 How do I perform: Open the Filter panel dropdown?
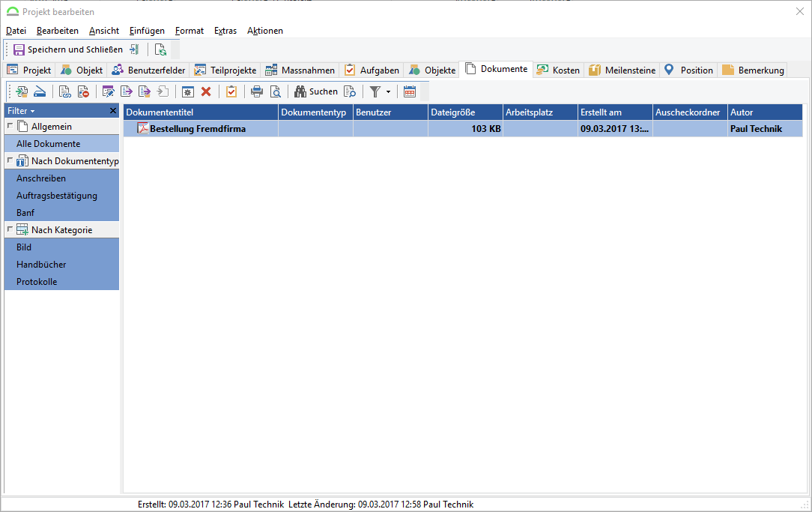point(21,111)
